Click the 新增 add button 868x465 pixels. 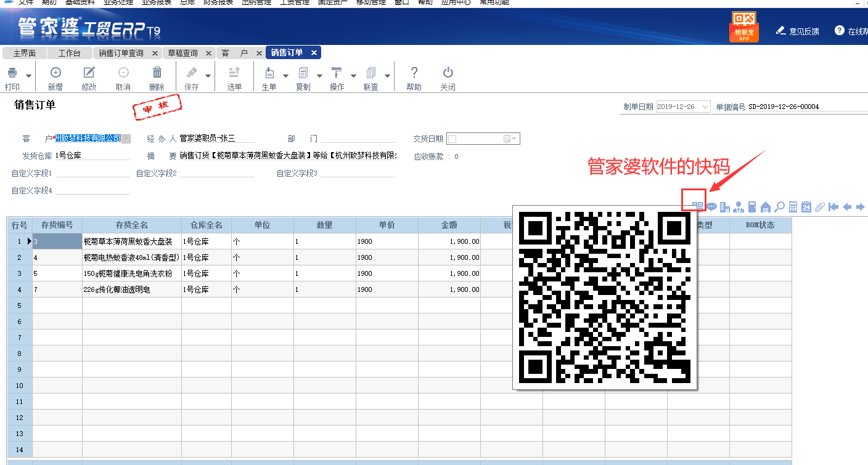click(x=55, y=78)
